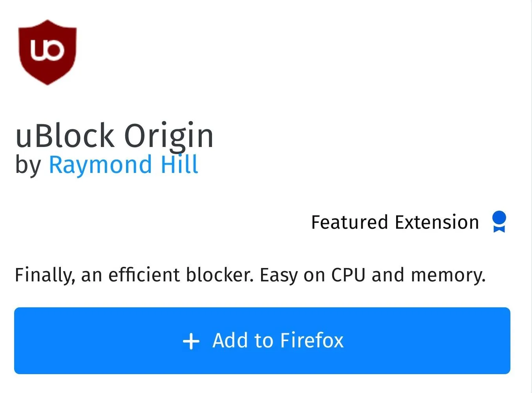Click the 'uBlock' word in the heading
The height and width of the screenshot is (393, 532).
(x=65, y=136)
